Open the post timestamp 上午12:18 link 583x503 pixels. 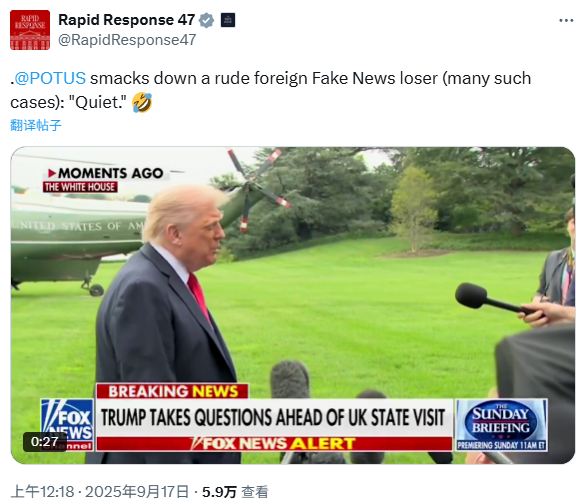[x=42, y=492]
